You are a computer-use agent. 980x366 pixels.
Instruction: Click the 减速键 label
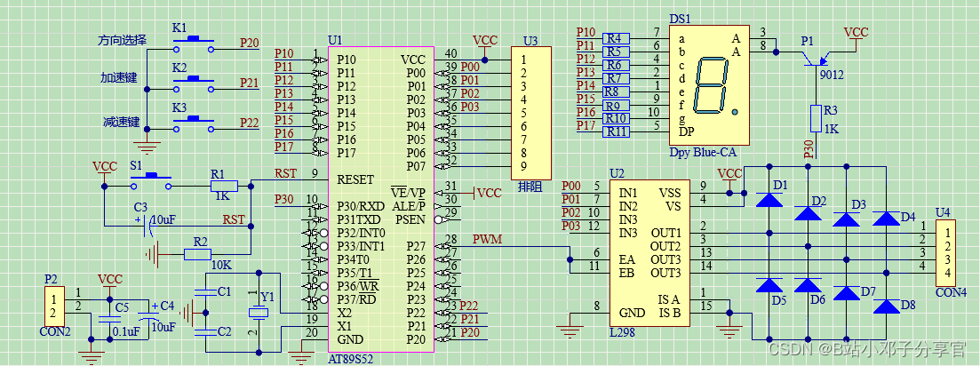pos(120,122)
